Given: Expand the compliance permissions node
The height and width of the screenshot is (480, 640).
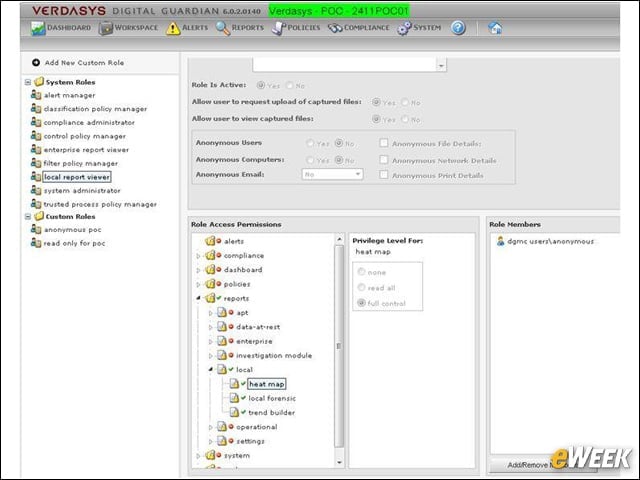Looking at the screenshot, I should pos(198,256).
